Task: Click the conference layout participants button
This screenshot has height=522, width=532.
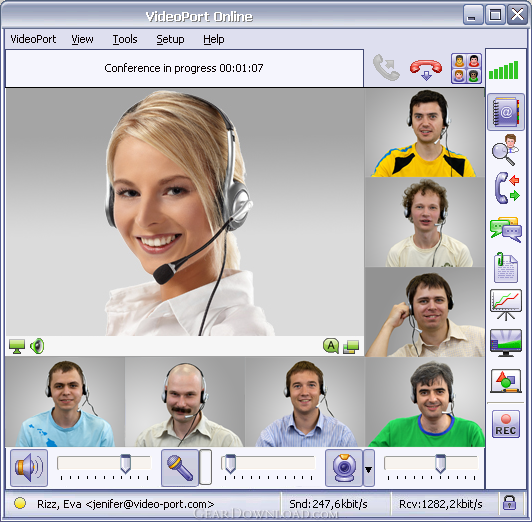Action: click(466, 68)
